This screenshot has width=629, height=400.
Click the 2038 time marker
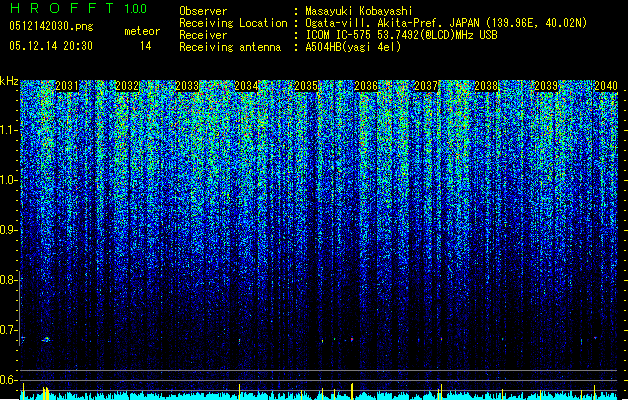click(x=486, y=86)
